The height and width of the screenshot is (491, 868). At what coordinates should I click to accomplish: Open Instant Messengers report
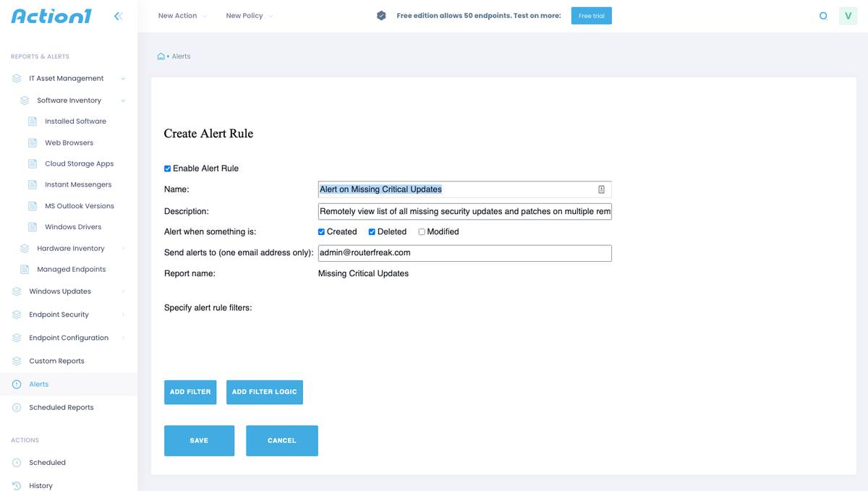[x=78, y=184]
